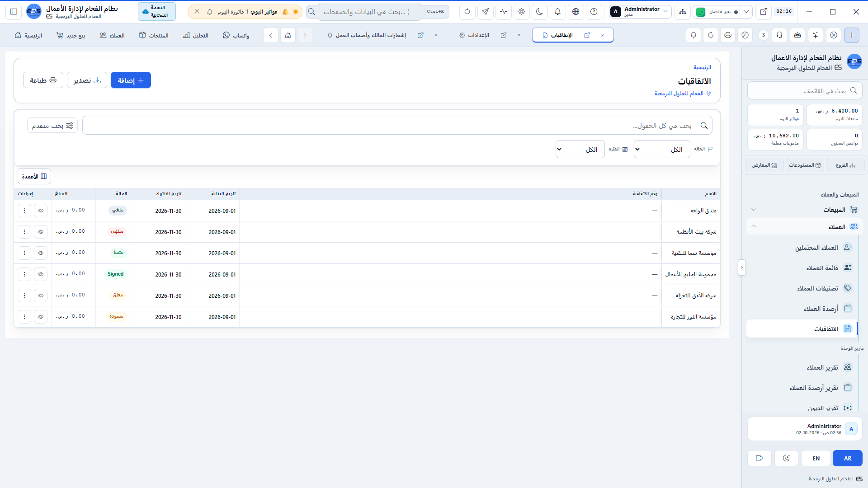Expand the المبيعات sidebar section
Viewport: 868px width, 488px height.
pos(805,210)
